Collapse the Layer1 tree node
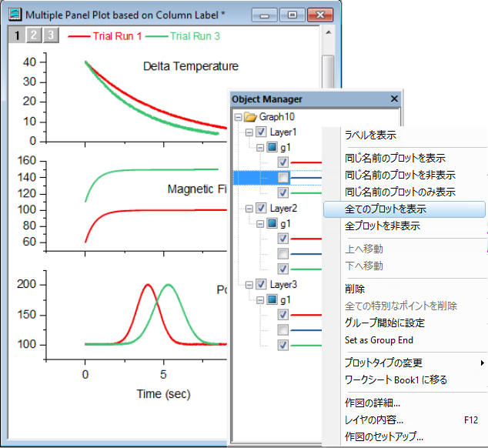488x448 pixels. (x=249, y=132)
